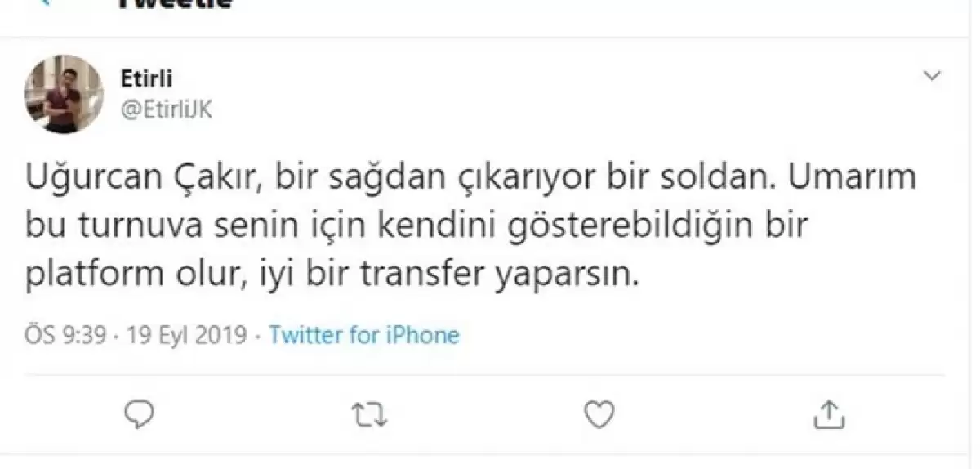Open the share tweet icon
This screenshot has height=469, width=980.
click(827, 413)
